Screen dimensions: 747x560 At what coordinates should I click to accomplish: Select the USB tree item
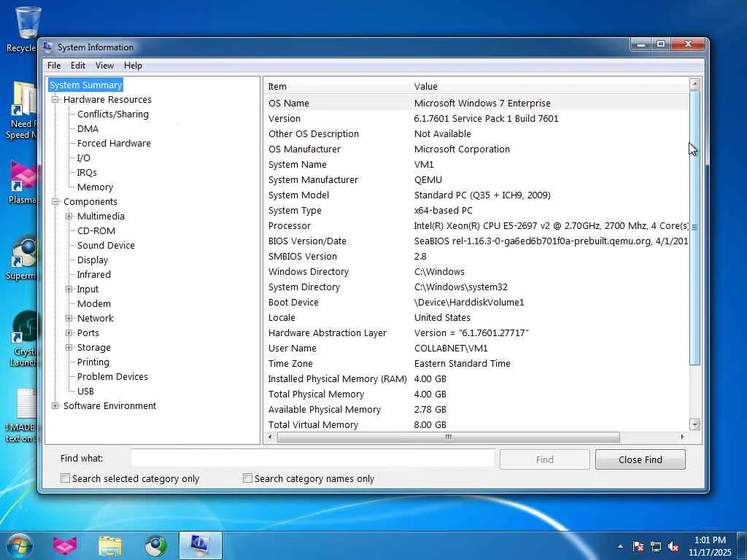pos(85,391)
